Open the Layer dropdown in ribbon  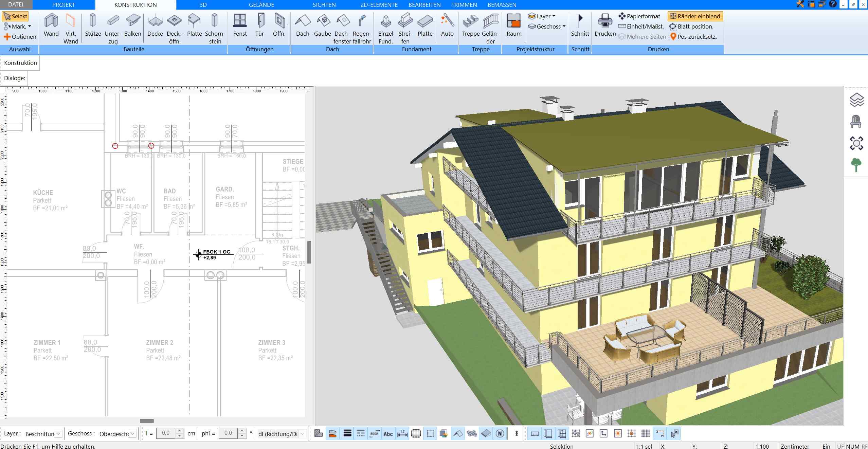542,16
